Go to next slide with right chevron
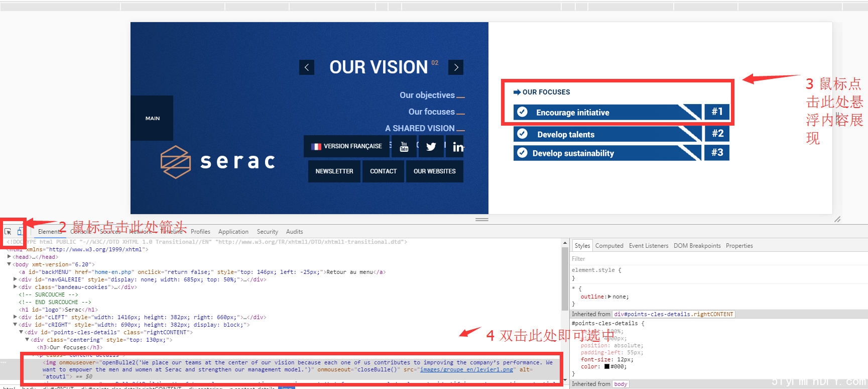Screen dimensions: 868x389 coord(456,67)
